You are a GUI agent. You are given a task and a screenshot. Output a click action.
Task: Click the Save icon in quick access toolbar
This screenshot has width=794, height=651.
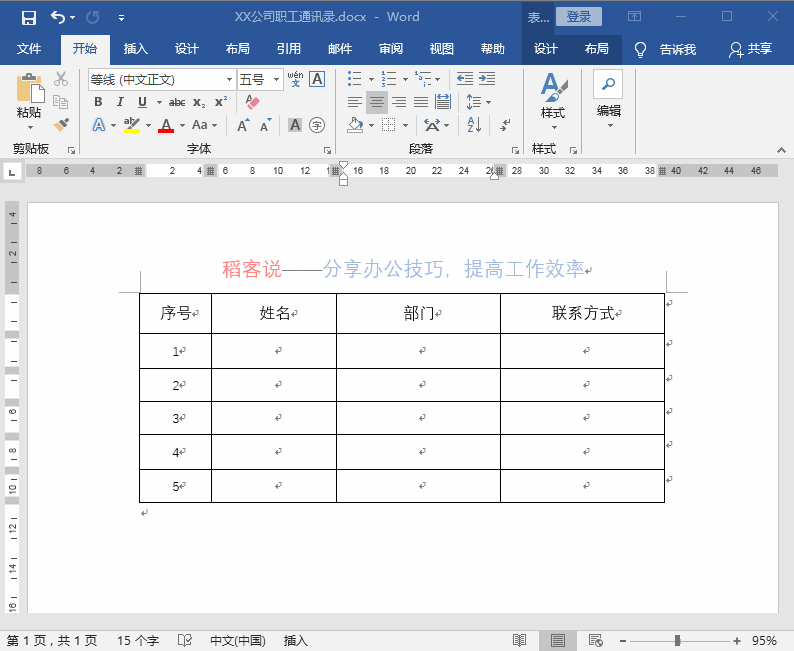click(29, 18)
